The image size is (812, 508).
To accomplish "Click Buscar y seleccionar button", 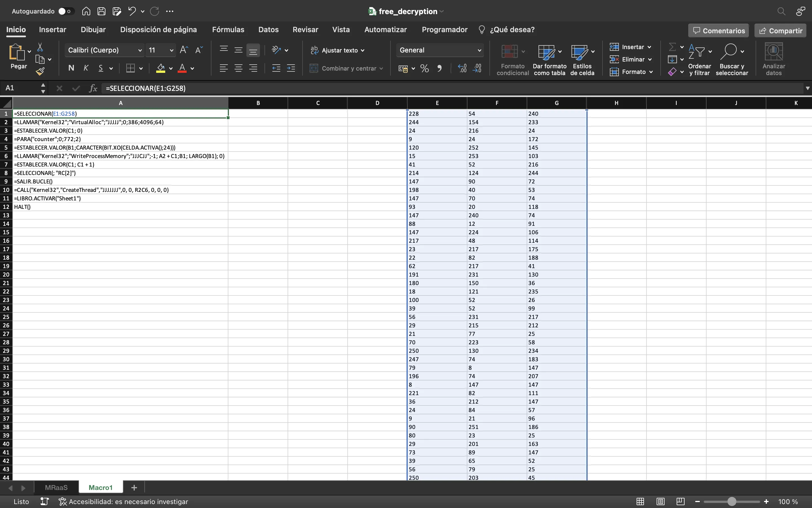I will [732, 60].
